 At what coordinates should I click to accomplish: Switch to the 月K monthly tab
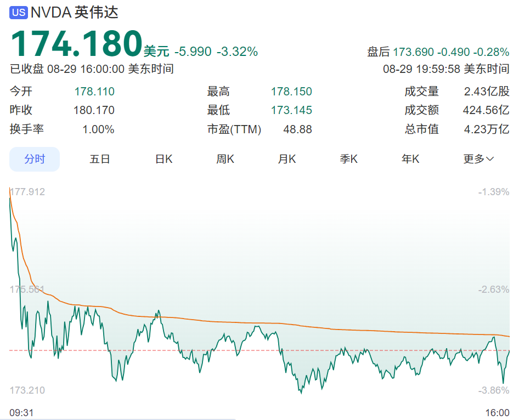(286, 159)
